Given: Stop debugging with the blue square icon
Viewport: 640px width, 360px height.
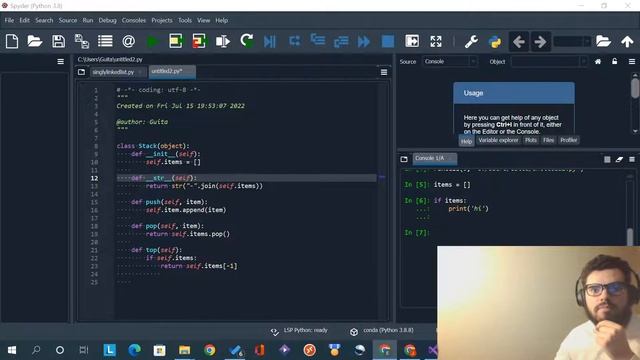Looking at the screenshot, I should (x=388, y=41).
